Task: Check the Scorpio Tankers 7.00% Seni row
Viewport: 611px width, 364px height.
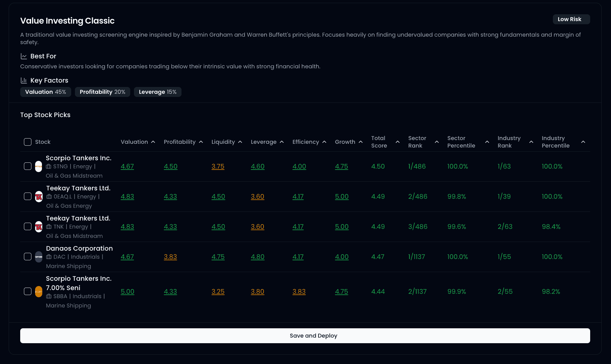Action: [x=28, y=291]
